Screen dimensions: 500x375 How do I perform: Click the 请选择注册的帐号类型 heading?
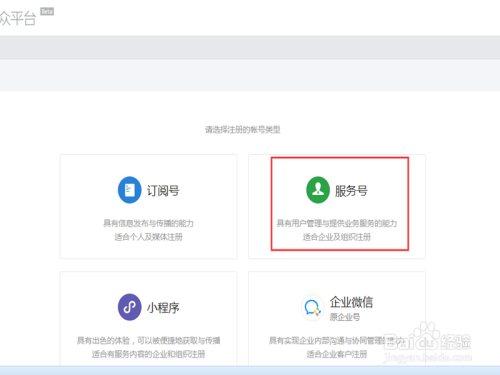tap(243, 129)
